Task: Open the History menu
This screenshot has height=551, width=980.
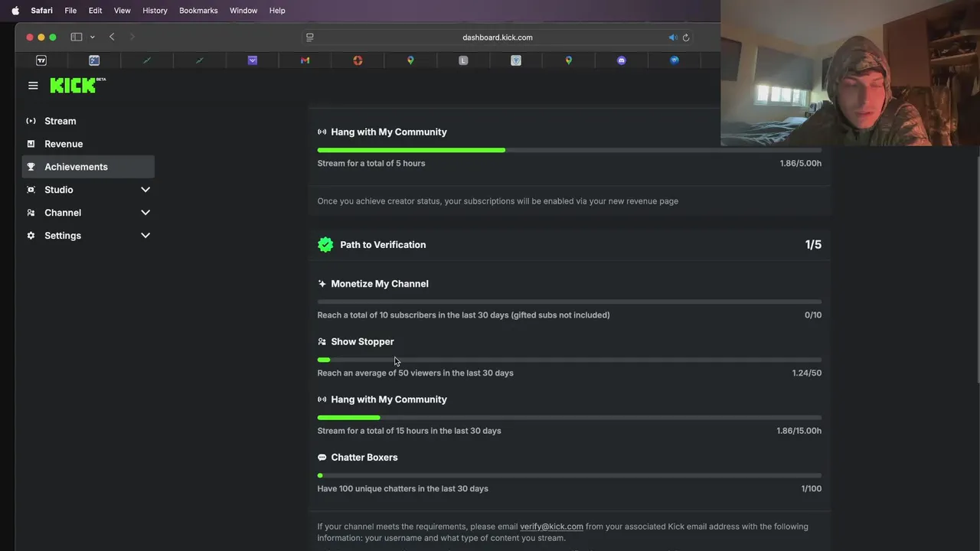Action: pos(155,11)
